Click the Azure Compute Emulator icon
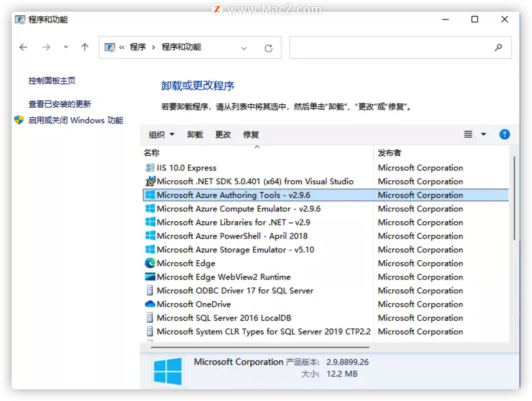532x401 pixels. point(150,209)
